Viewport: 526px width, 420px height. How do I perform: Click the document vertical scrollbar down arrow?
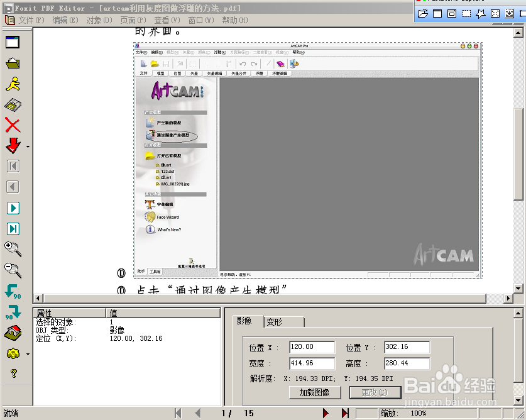[518, 289]
